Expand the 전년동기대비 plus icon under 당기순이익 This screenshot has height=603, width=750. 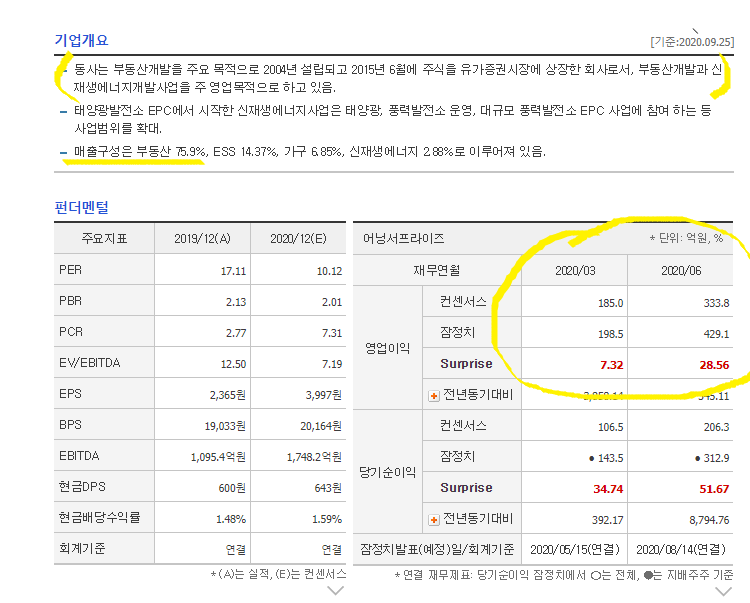434,519
